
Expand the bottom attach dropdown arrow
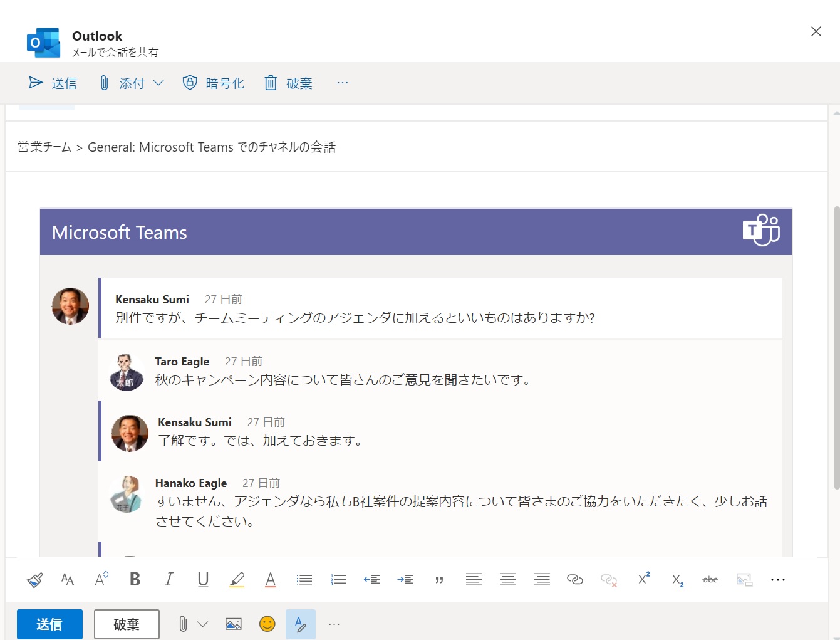[202, 624]
